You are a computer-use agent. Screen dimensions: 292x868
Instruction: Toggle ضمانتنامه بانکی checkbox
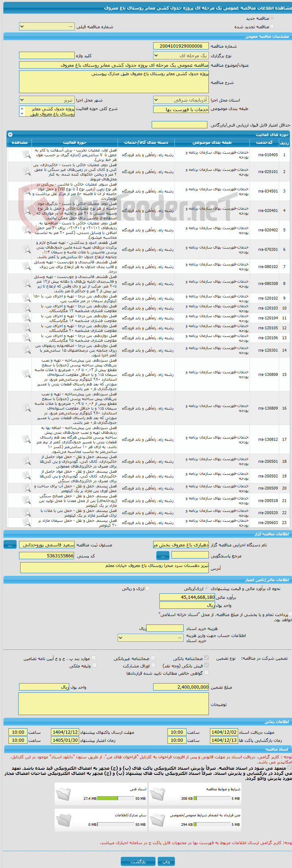[207, 658]
